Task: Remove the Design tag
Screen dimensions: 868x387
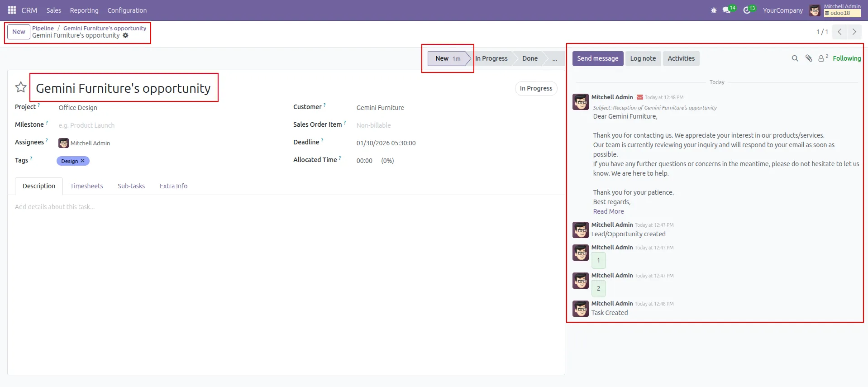Action: pos(83,161)
